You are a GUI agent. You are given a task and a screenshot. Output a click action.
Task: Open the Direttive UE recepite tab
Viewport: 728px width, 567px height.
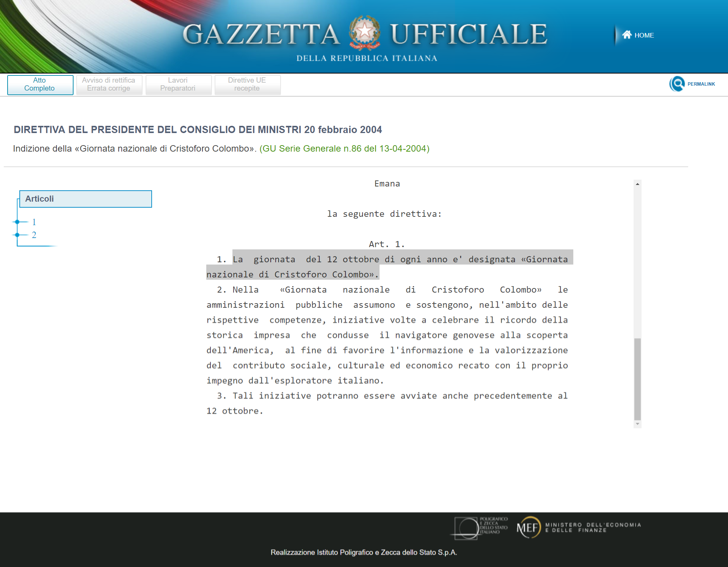247,85
